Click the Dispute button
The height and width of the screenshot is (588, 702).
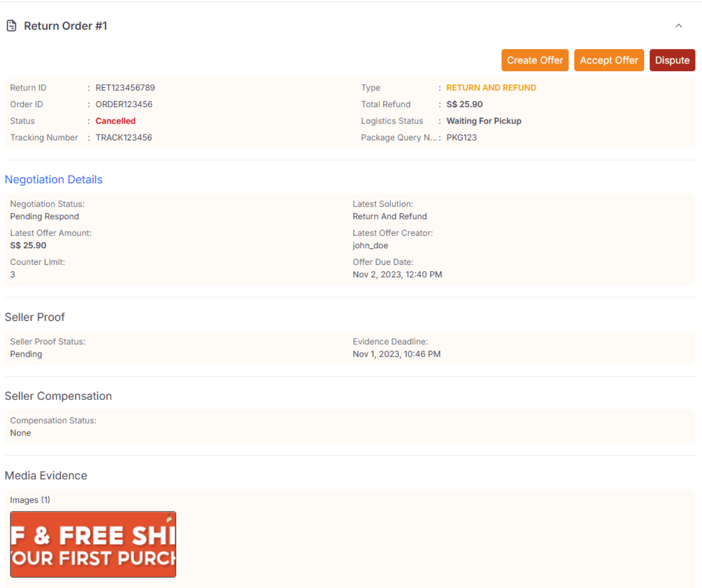(x=672, y=60)
